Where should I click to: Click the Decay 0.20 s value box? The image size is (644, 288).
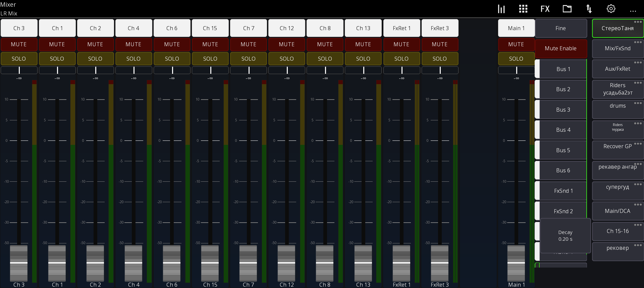pos(566,236)
